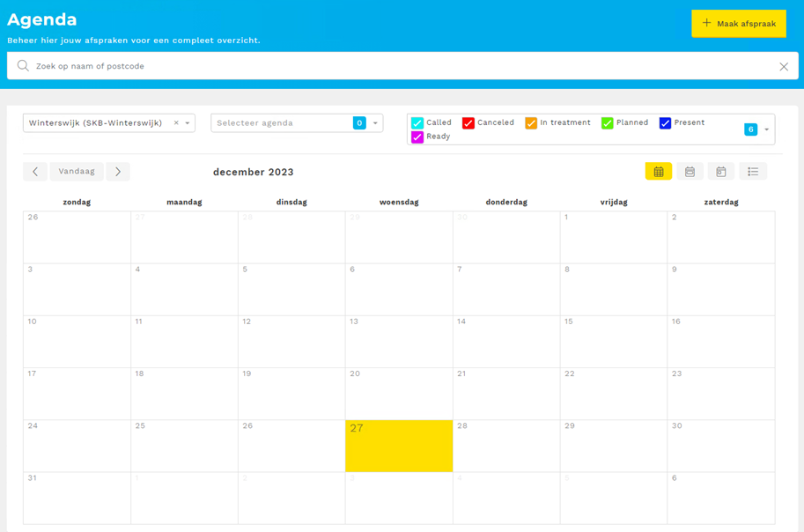Jump to today with Vandaag button
Image resolution: width=804 pixels, height=532 pixels.
[x=77, y=172]
